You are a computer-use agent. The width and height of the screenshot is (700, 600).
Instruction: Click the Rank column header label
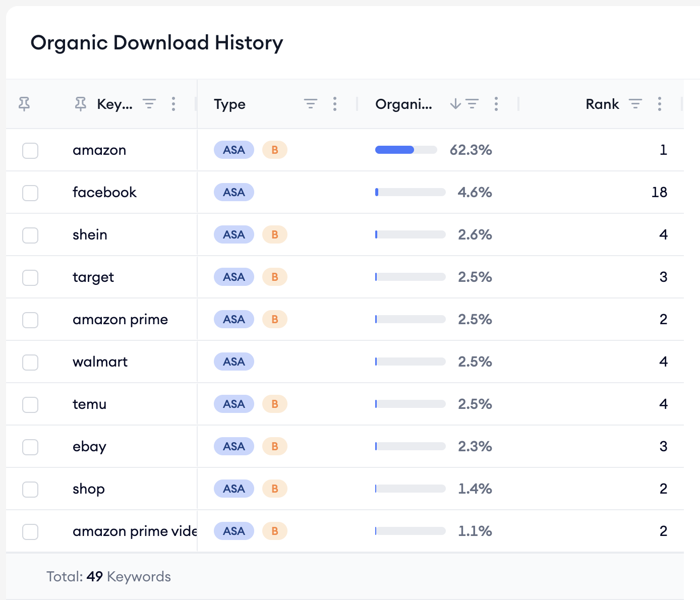[x=602, y=104]
